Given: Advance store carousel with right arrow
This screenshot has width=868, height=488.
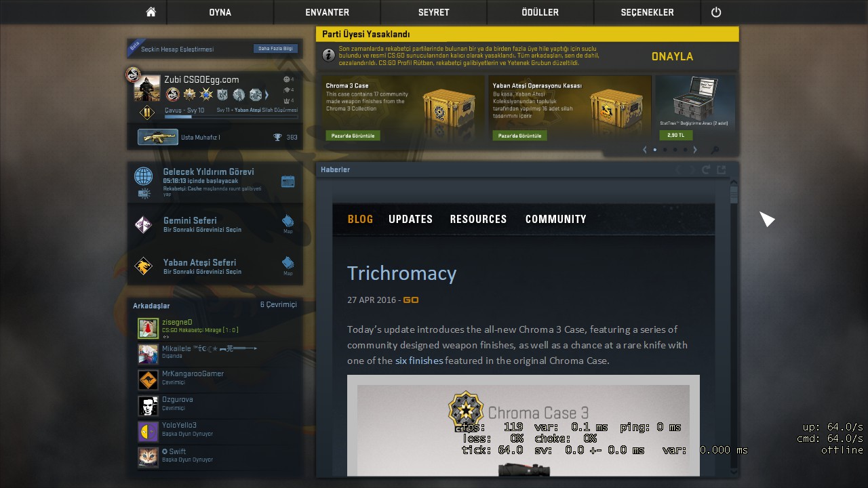Looking at the screenshot, I should click(695, 150).
